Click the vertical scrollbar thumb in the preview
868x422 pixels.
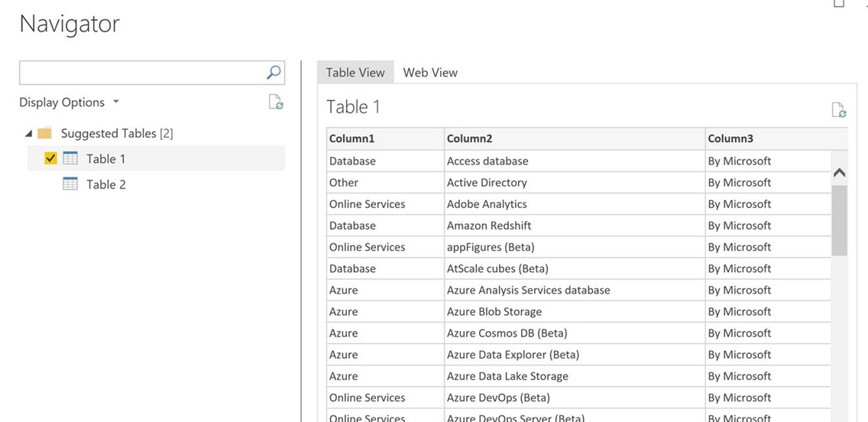coord(839,220)
